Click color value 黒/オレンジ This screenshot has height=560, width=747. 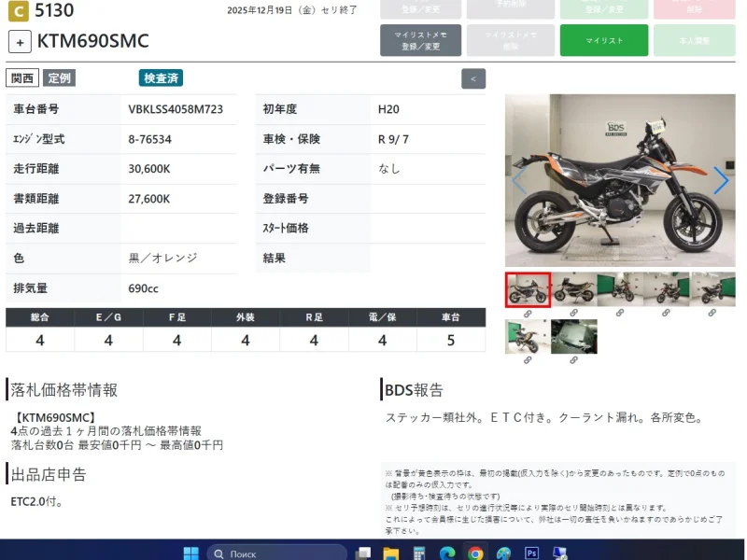coord(162,259)
